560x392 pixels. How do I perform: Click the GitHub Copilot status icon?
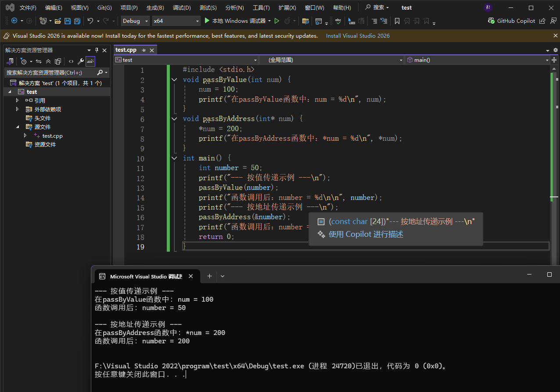(x=492, y=21)
